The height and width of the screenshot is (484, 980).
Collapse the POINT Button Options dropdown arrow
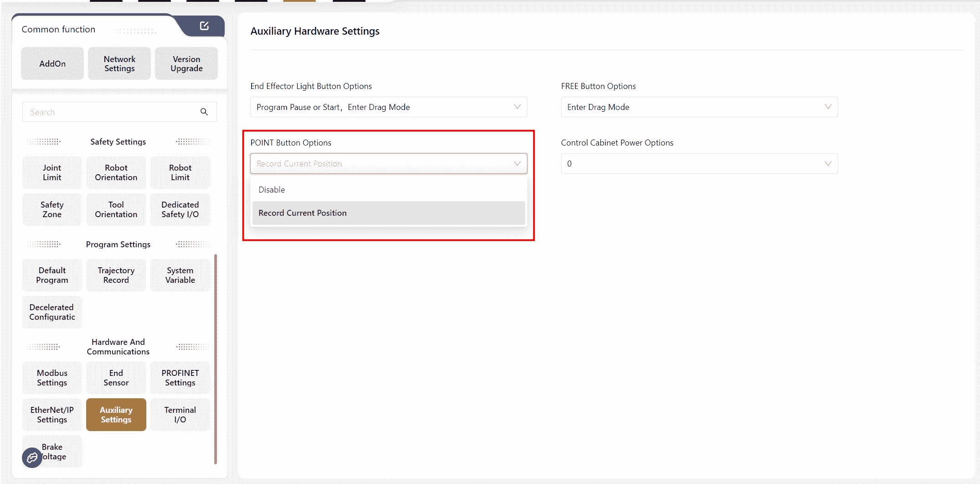(x=517, y=164)
